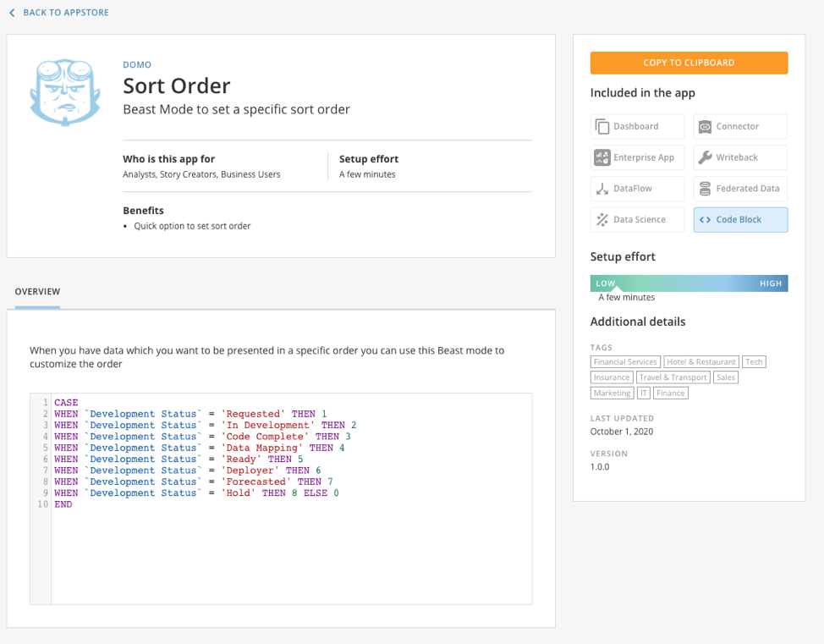Click the Enterprise App icon
Screen dimensions: 824x644
[x=602, y=157]
